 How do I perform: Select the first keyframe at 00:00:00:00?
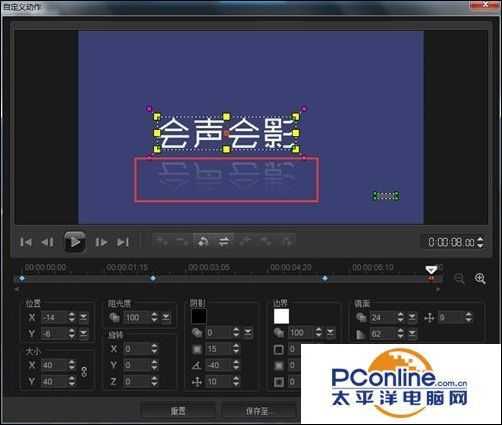tap(22, 278)
